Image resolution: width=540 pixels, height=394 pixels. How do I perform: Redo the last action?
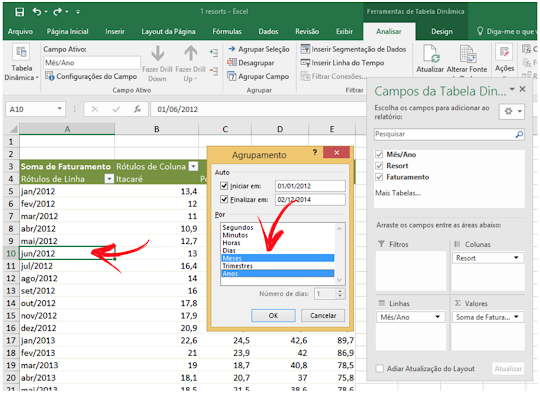(x=57, y=12)
